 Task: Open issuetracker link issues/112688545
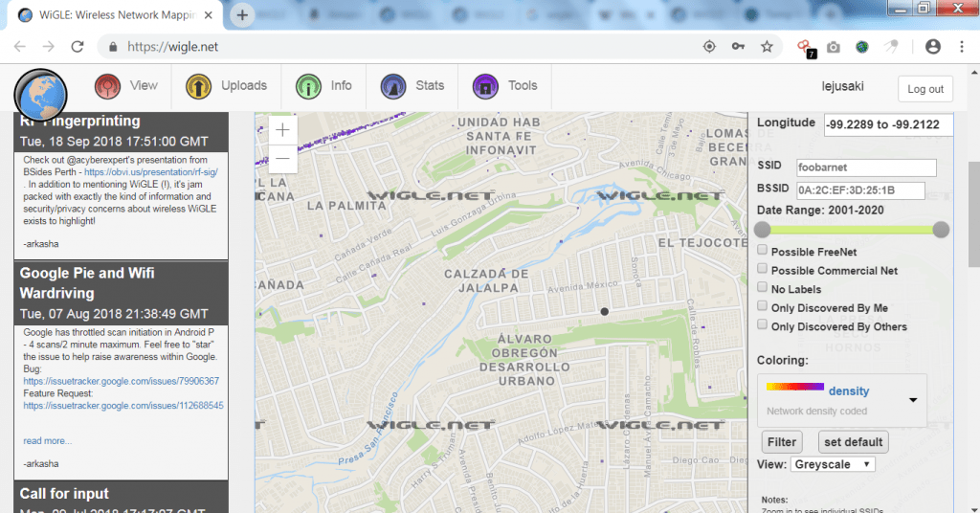tap(123, 406)
